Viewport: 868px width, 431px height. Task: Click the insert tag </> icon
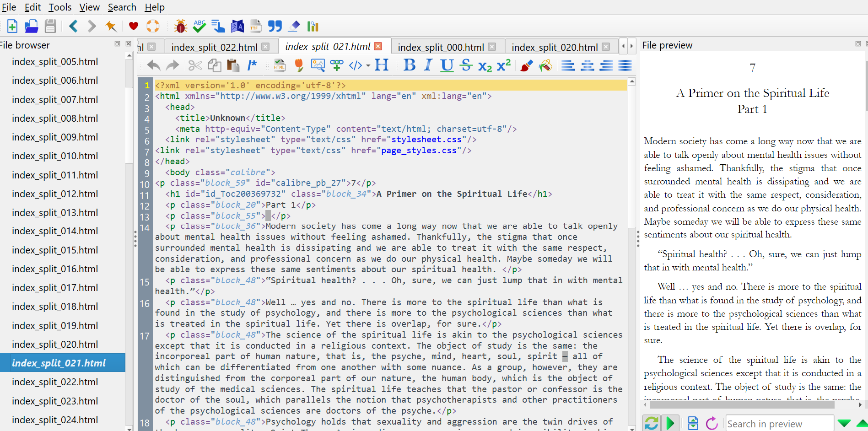point(356,65)
